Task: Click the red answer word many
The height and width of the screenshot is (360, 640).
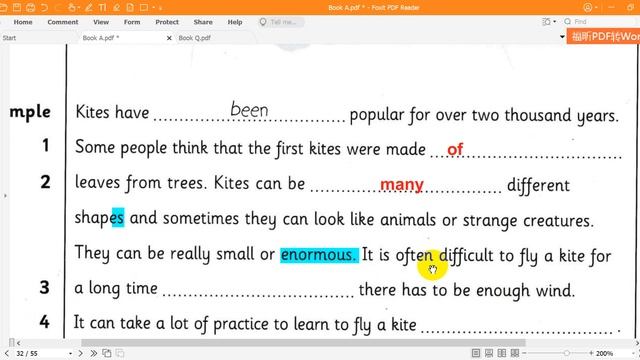Action: point(402,185)
